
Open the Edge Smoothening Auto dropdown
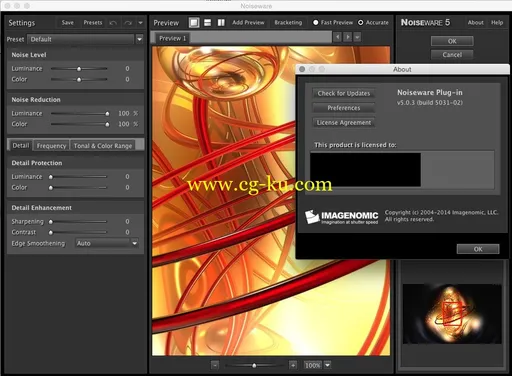point(135,243)
